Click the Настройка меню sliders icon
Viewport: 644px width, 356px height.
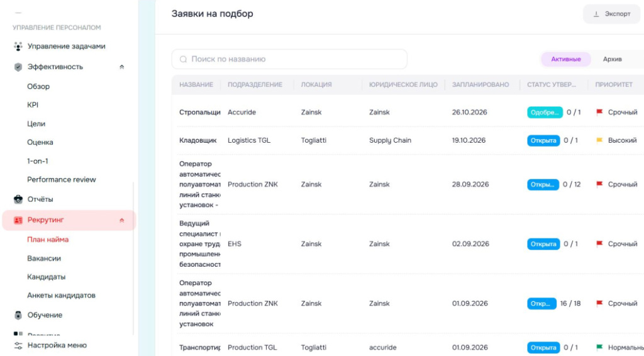click(18, 346)
